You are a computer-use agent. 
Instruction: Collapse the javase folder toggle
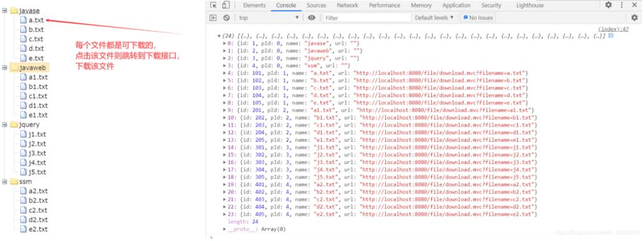(x=4, y=10)
